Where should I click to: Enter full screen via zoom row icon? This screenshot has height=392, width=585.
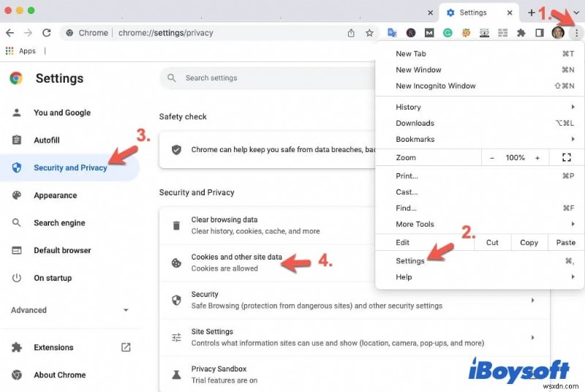(566, 158)
